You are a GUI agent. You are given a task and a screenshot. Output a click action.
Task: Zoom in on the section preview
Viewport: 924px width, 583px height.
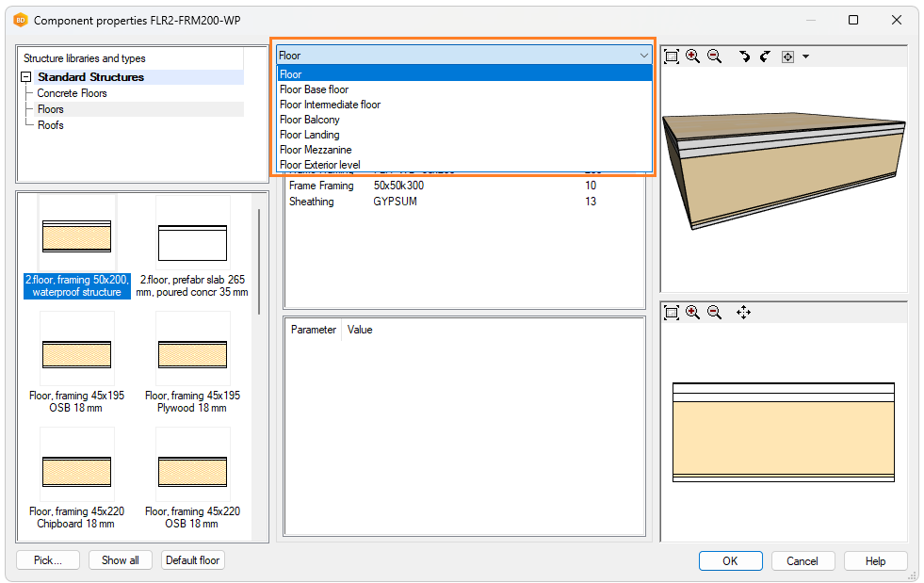pyautogui.click(x=692, y=312)
